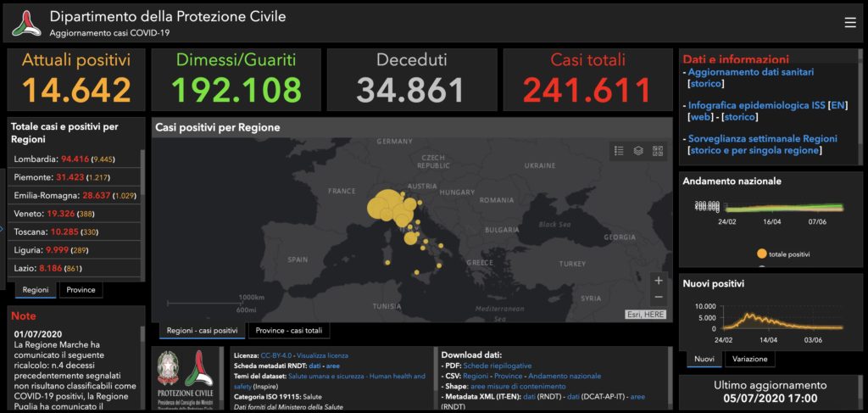Select the Variazione tab under Nuovi positivi
The image size is (868, 413).
coord(749,359)
